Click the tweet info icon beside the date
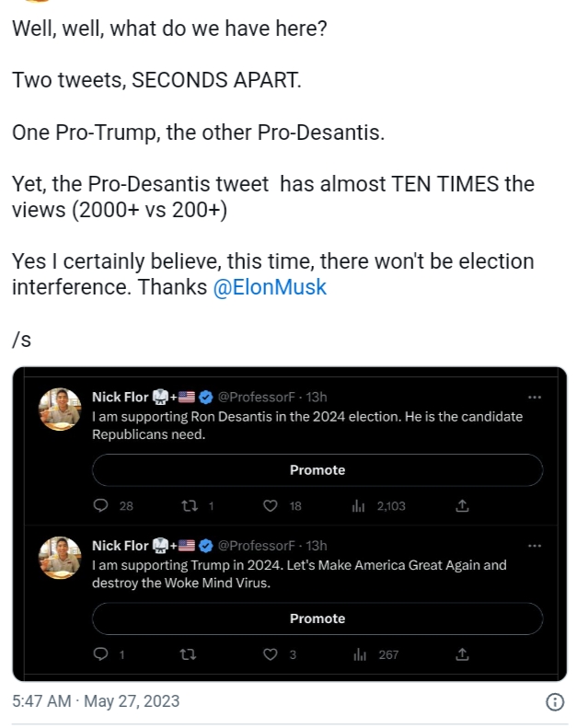This screenshot has width=577, height=728. [x=555, y=702]
